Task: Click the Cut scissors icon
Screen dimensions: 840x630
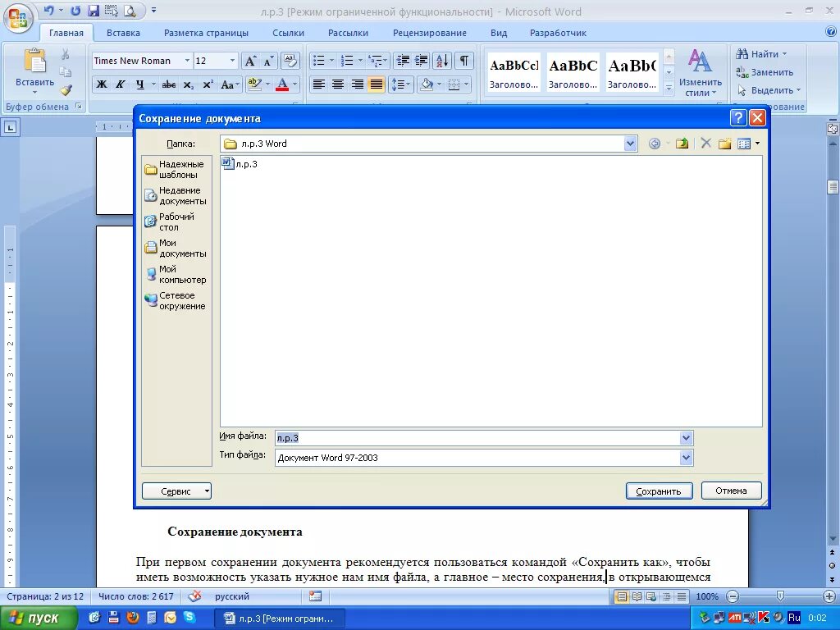Action: pyautogui.click(x=66, y=54)
